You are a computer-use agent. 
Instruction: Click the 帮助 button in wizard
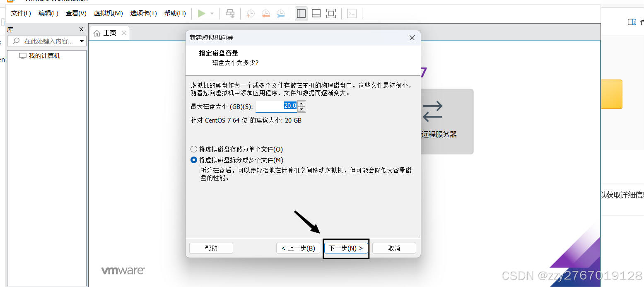[211, 248]
